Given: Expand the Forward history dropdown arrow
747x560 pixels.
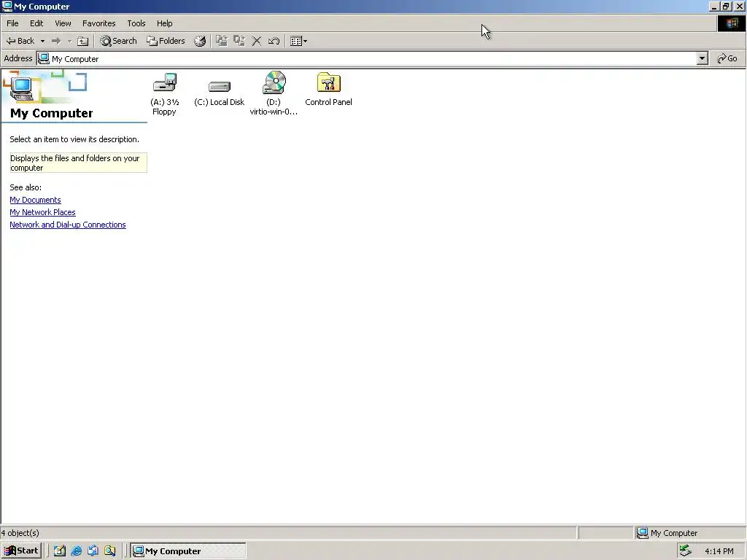Looking at the screenshot, I should pos(69,41).
